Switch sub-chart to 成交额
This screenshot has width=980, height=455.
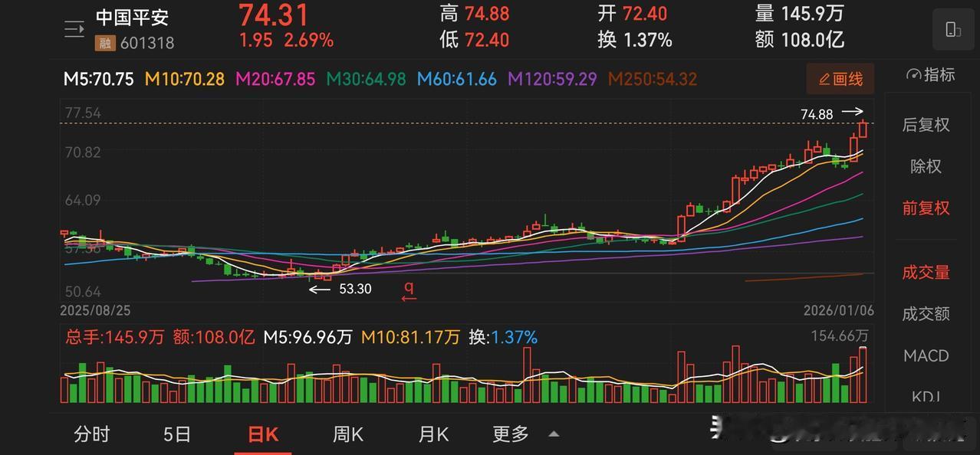[926, 314]
